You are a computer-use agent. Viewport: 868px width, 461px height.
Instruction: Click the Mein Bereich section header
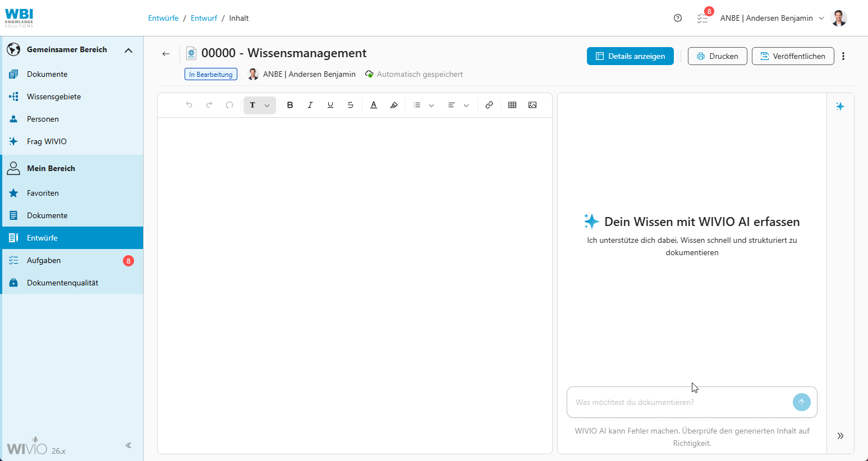coord(73,168)
